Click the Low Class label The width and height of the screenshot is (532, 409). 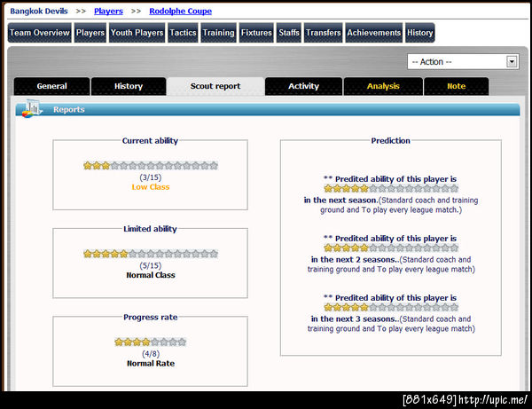(x=151, y=187)
